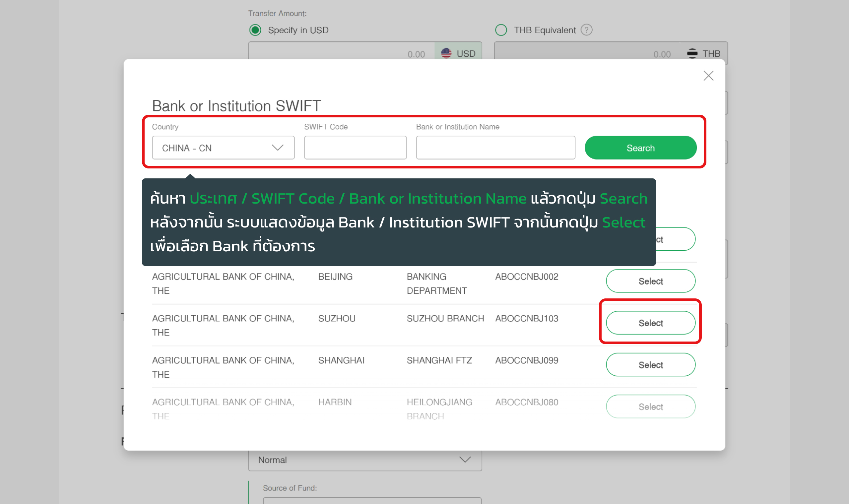Click the SHANGHAI FTZ branch cell
The width and height of the screenshot is (849, 504).
click(x=439, y=360)
